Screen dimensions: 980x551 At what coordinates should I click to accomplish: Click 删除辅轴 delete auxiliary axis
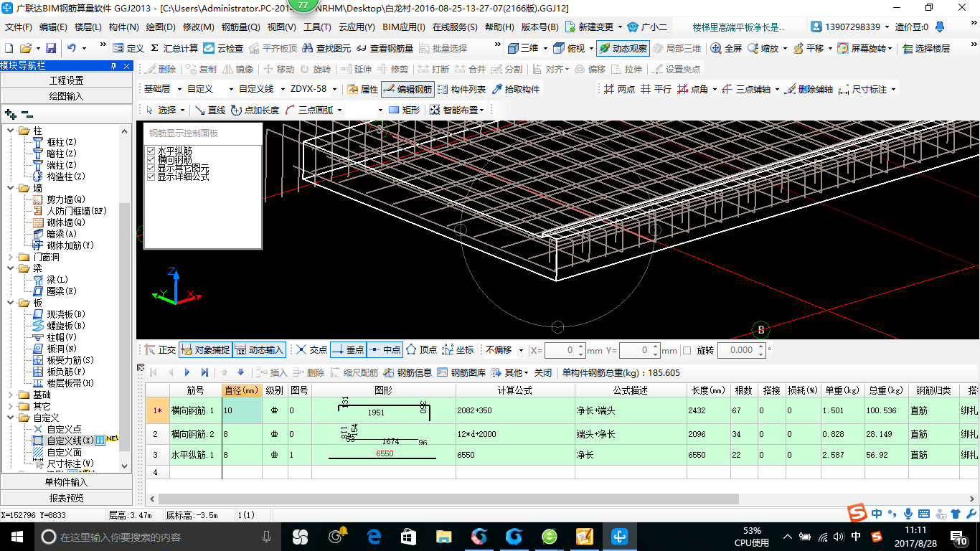tap(809, 90)
